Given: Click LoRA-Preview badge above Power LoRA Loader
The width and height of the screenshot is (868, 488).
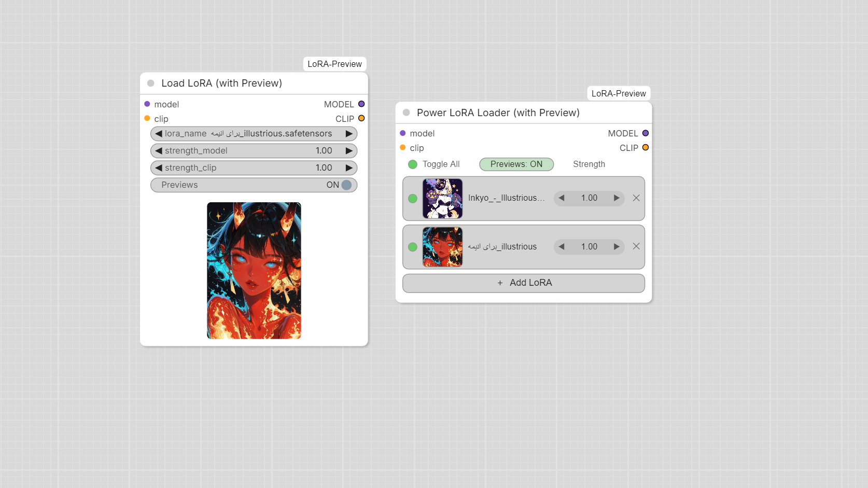Looking at the screenshot, I should (619, 93).
